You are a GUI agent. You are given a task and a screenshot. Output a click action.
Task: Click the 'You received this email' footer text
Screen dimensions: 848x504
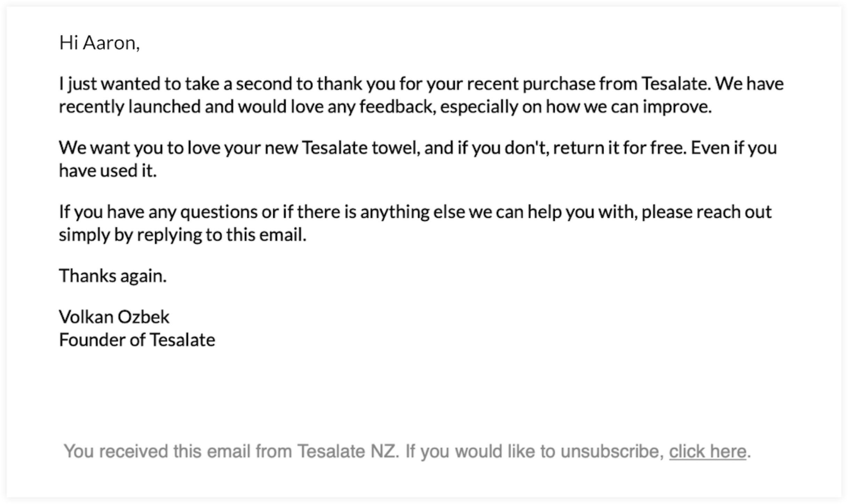pyautogui.click(x=407, y=451)
